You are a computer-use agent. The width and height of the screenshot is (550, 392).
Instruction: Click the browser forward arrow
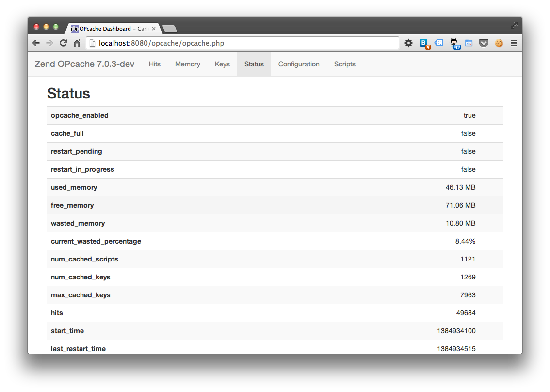49,43
